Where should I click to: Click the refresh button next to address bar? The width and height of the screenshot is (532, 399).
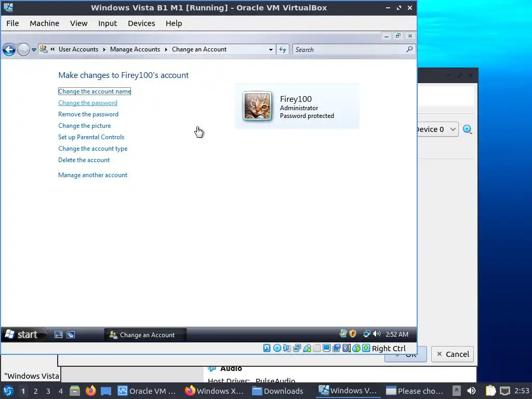[x=283, y=49]
